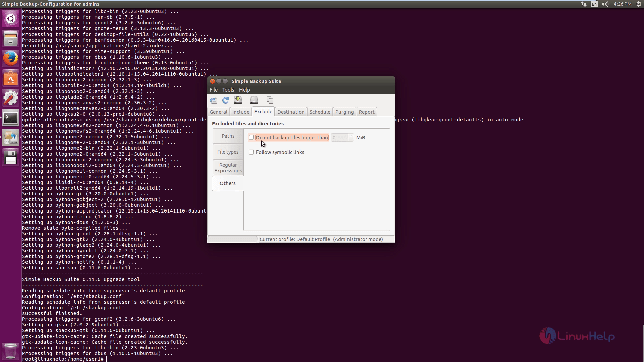
Task: Click the Save profile toolbar icon
Action: pos(238,100)
